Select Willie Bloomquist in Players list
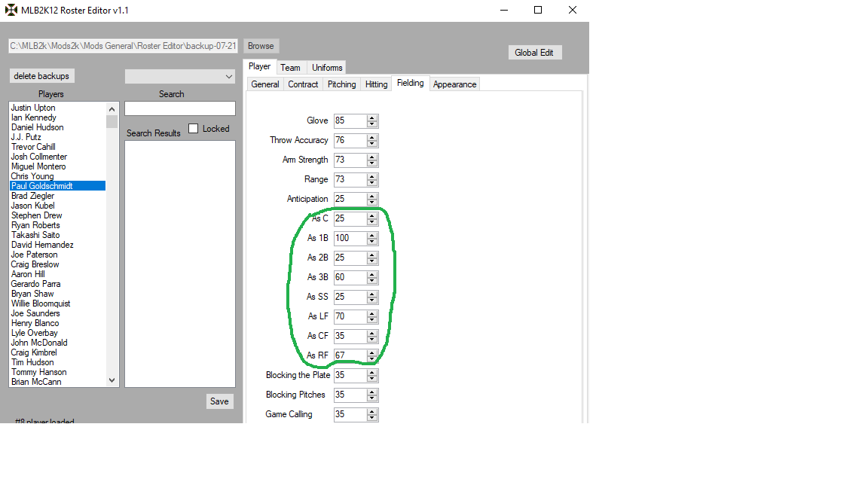Viewport: 868px width, 488px height. click(x=57, y=303)
